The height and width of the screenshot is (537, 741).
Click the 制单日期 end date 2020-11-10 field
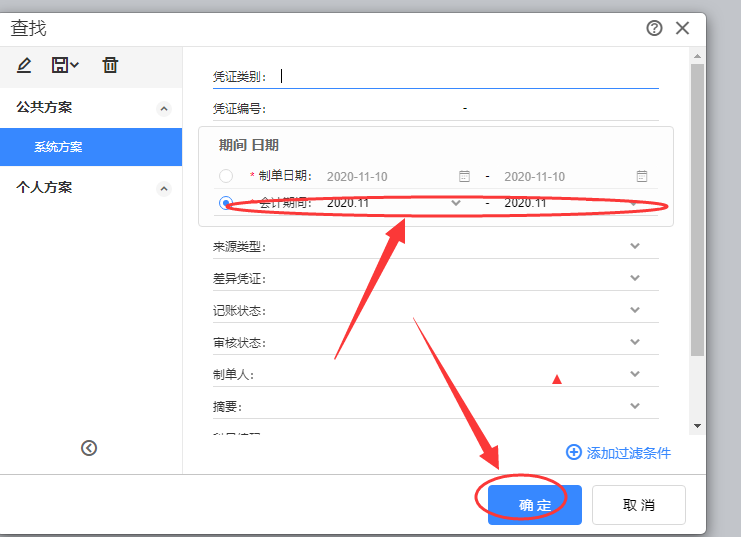(x=534, y=177)
